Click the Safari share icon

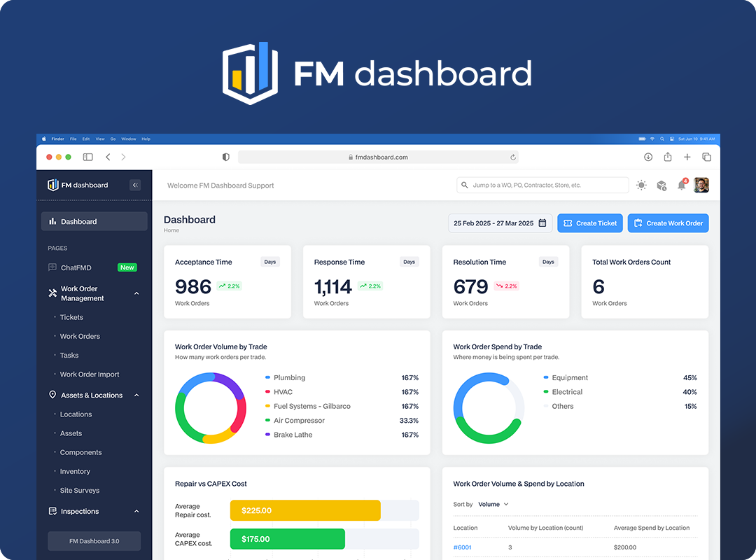[668, 157]
